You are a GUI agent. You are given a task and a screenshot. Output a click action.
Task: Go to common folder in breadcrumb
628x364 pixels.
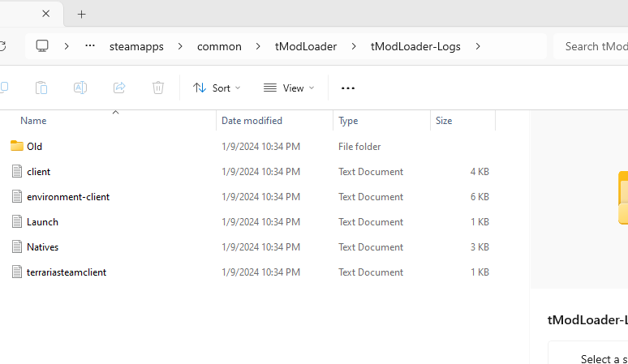[219, 46]
